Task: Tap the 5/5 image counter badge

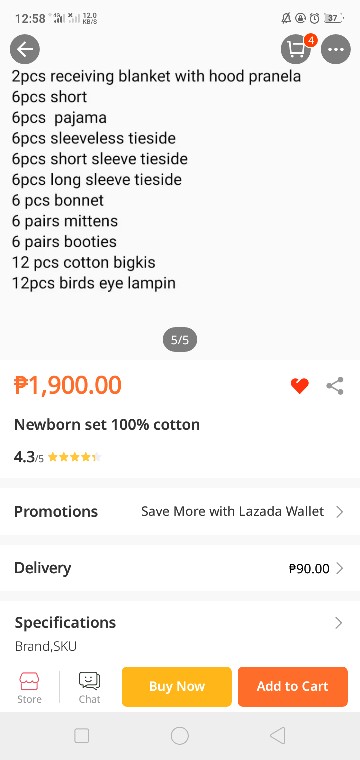Action: point(180,340)
